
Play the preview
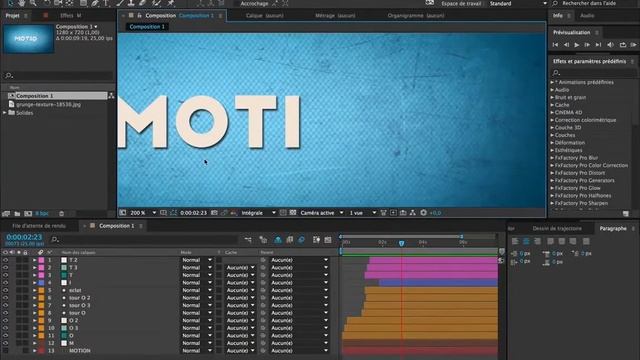(x=577, y=45)
